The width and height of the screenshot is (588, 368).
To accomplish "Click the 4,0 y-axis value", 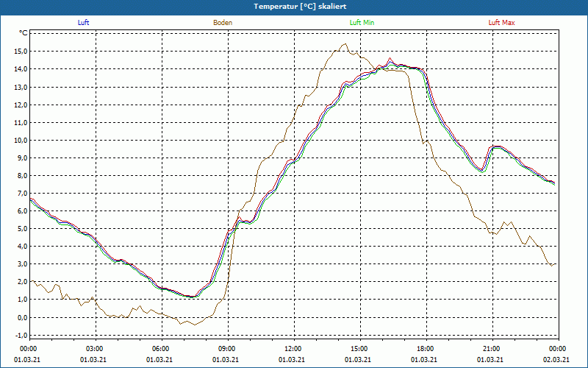I will (23, 246).
